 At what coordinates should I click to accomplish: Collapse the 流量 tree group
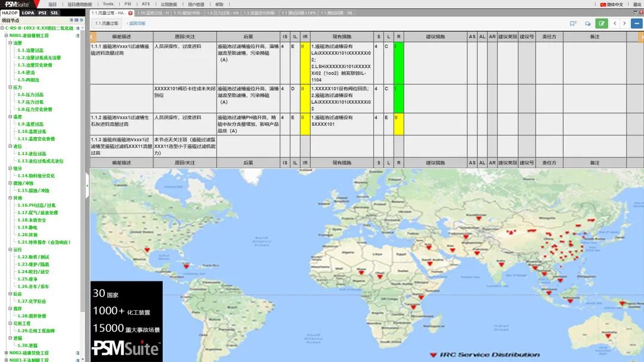tap(10, 43)
